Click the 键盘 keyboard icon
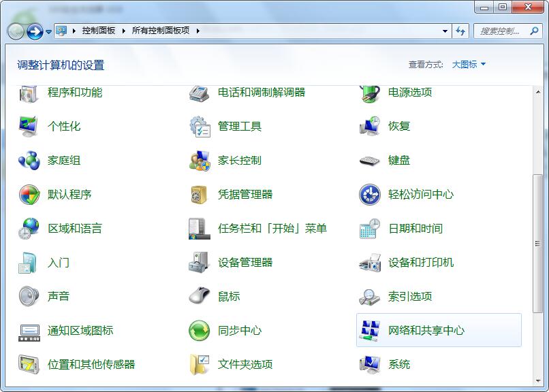Image resolution: width=549 pixels, height=392 pixels. pyautogui.click(x=369, y=161)
